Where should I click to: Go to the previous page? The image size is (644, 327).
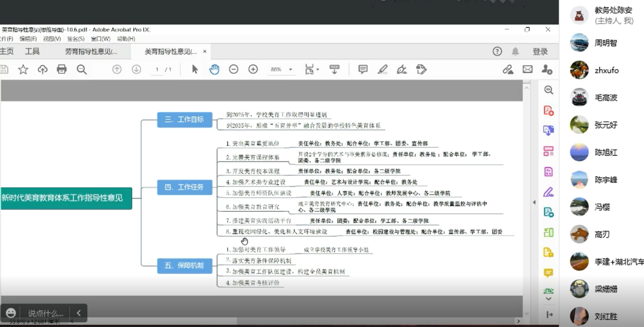point(117,70)
